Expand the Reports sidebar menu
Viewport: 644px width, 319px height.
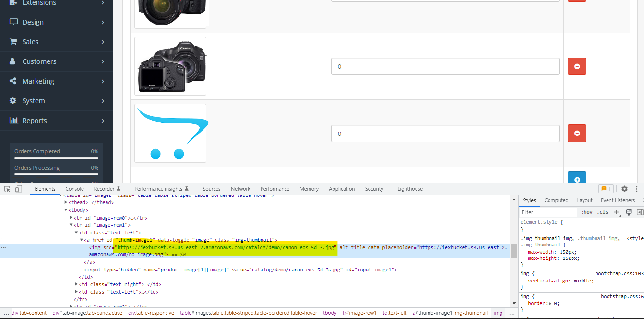(103, 121)
